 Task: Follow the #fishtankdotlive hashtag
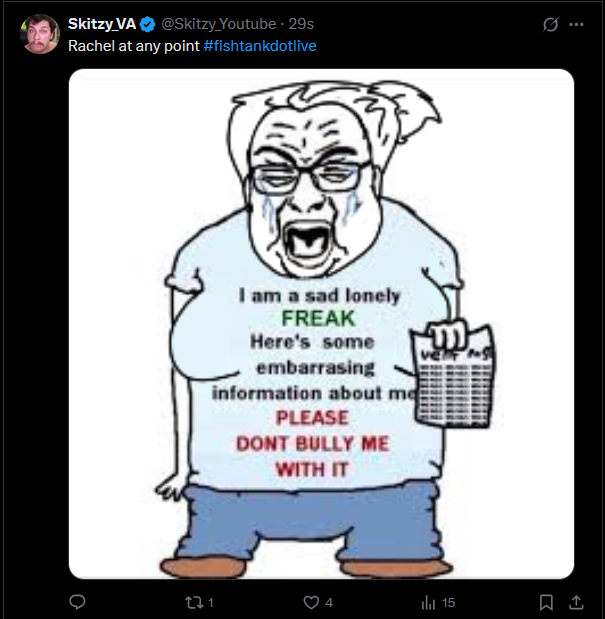tap(260, 46)
